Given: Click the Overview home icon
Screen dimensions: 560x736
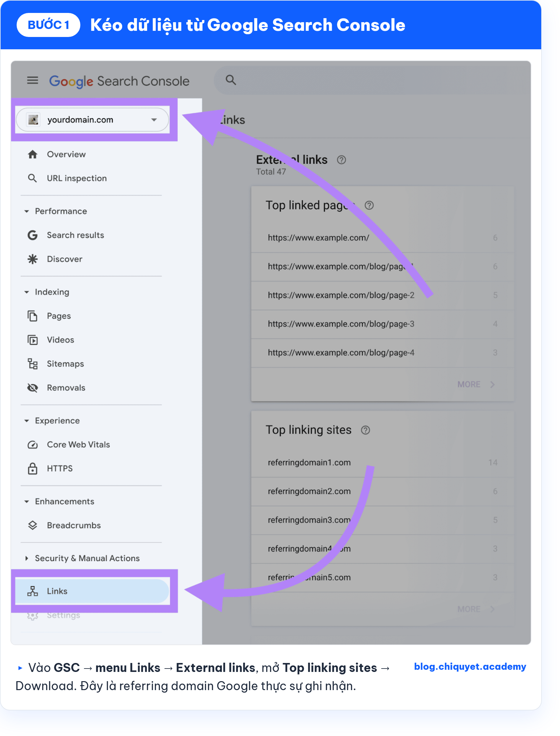Looking at the screenshot, I should click(x=32, y=154).
